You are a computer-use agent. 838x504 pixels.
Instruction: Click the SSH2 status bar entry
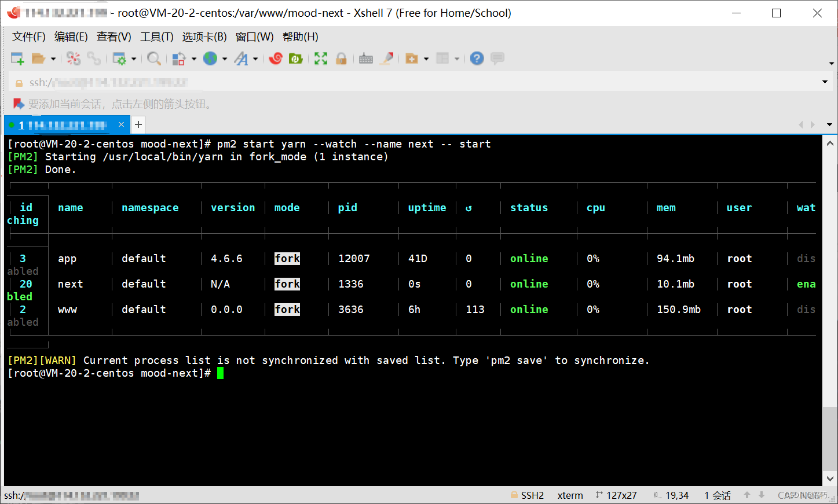click(527, 495)
